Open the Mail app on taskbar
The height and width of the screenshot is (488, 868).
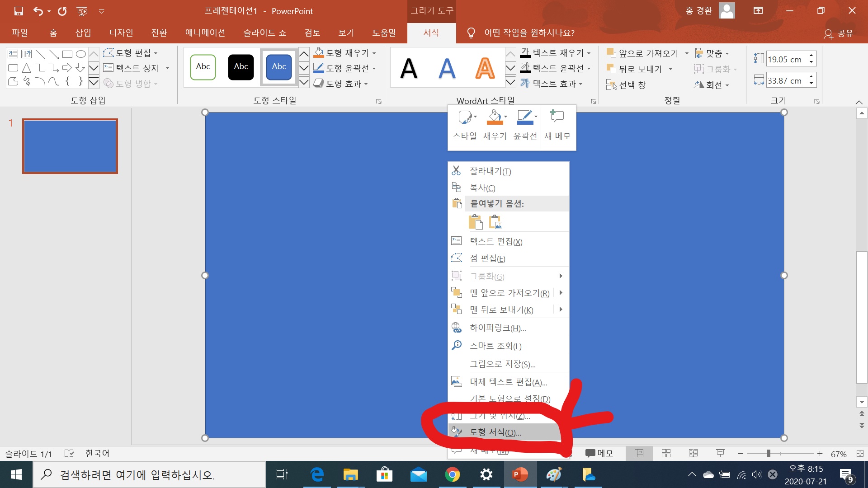[419, 474]
